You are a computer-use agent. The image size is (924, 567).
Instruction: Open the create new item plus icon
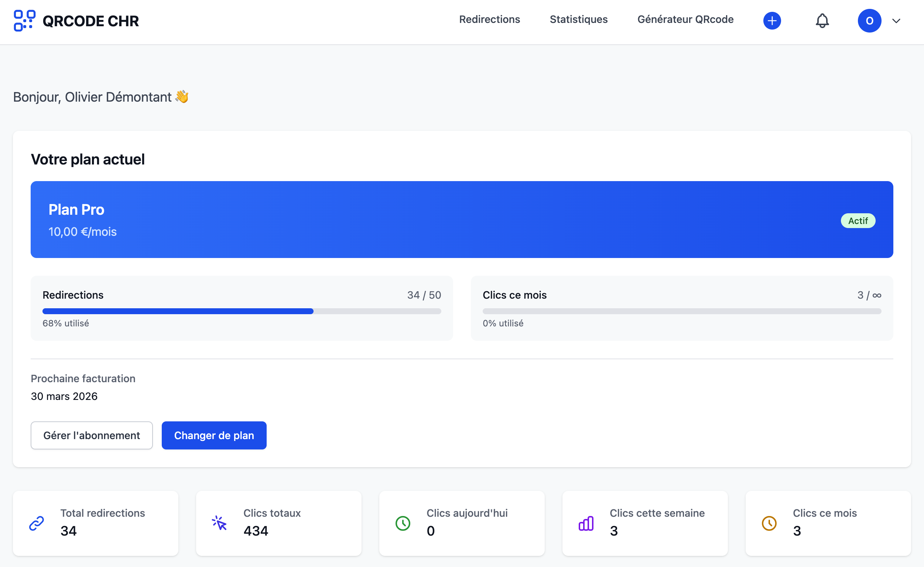pyautogui.click(x=772, y=21)
